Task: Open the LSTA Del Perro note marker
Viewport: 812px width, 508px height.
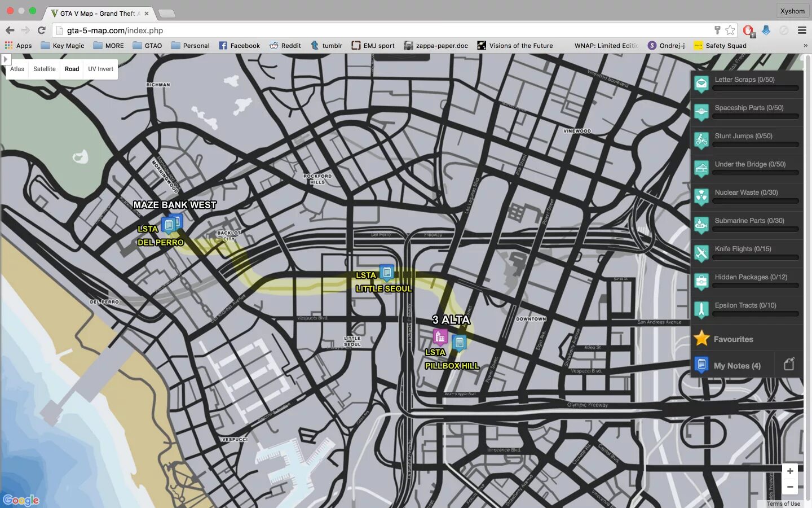Action: (169, 225)
